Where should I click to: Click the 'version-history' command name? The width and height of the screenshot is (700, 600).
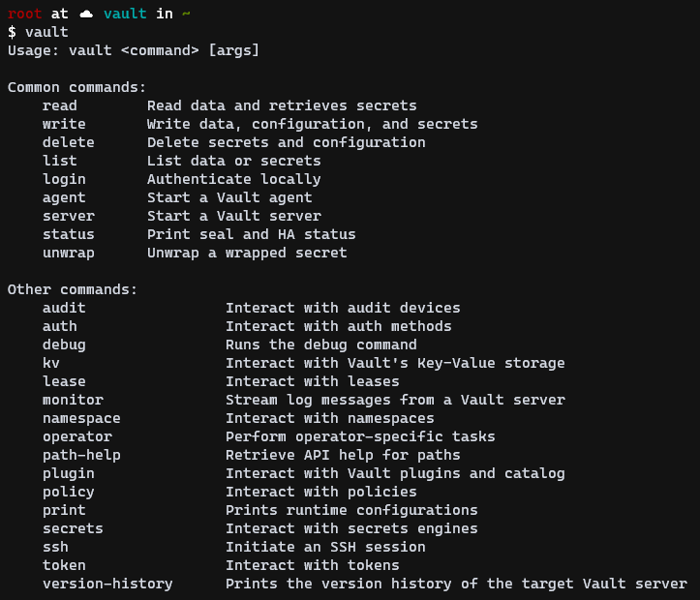(107, 584)
